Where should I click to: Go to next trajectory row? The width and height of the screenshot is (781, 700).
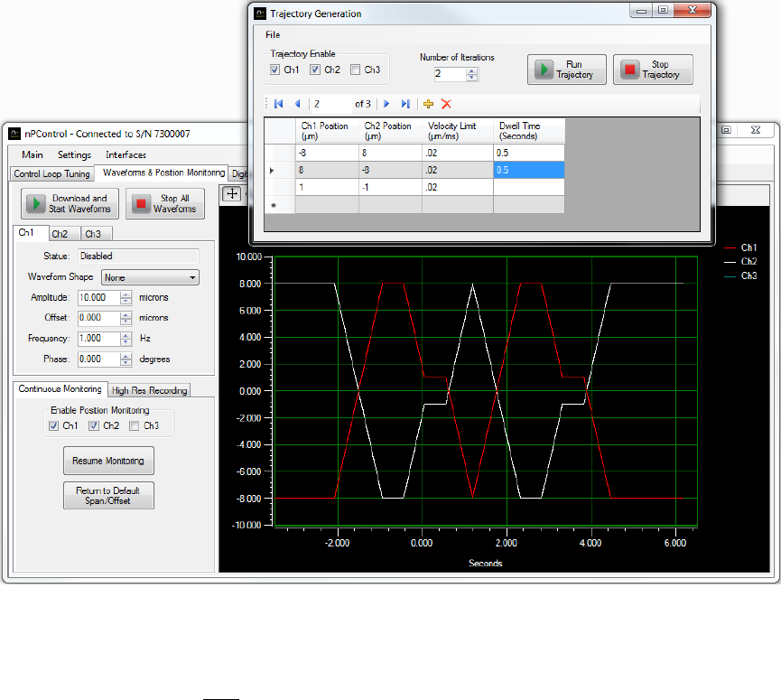tap(386, 104)
